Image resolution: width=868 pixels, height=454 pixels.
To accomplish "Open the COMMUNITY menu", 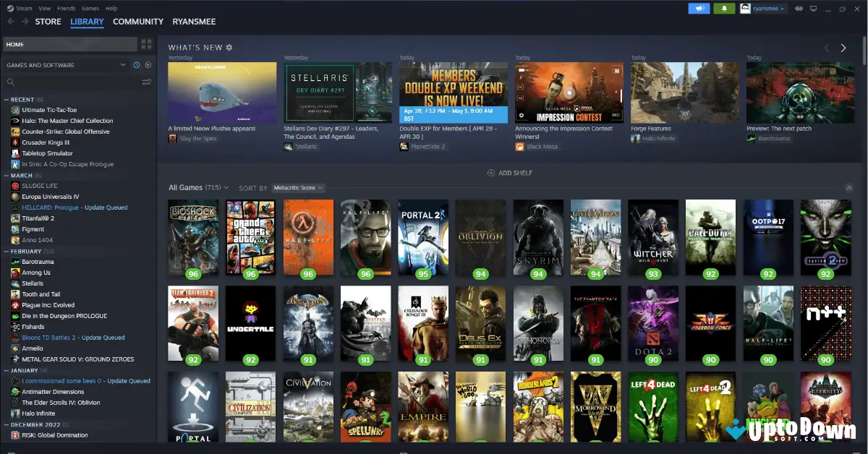I will (x=137, y=21).
